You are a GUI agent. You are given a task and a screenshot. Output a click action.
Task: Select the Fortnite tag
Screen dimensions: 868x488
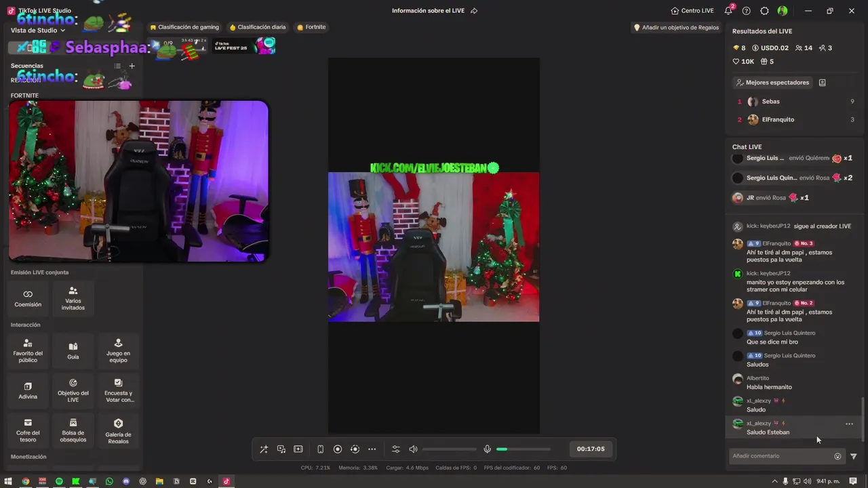tap(311, 27)
